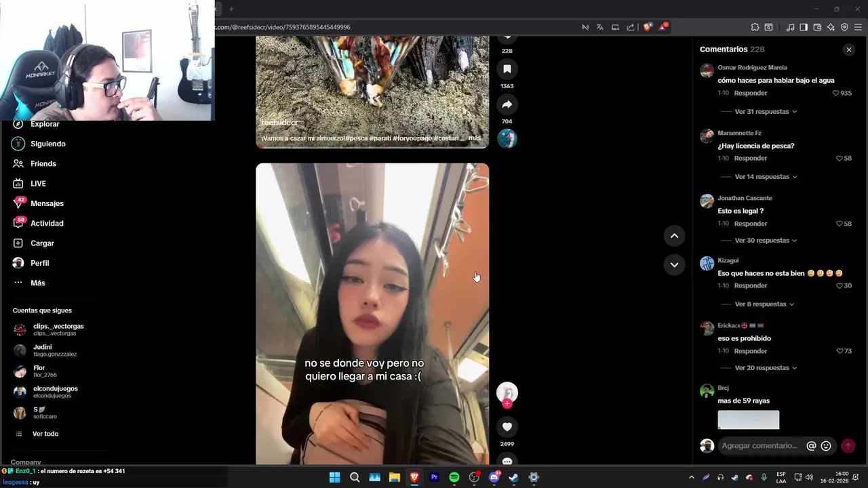Like Jonathan Cascante's comment Esto es legal
Viewport: 868px width, 488px height.
[x=840, y=224]
